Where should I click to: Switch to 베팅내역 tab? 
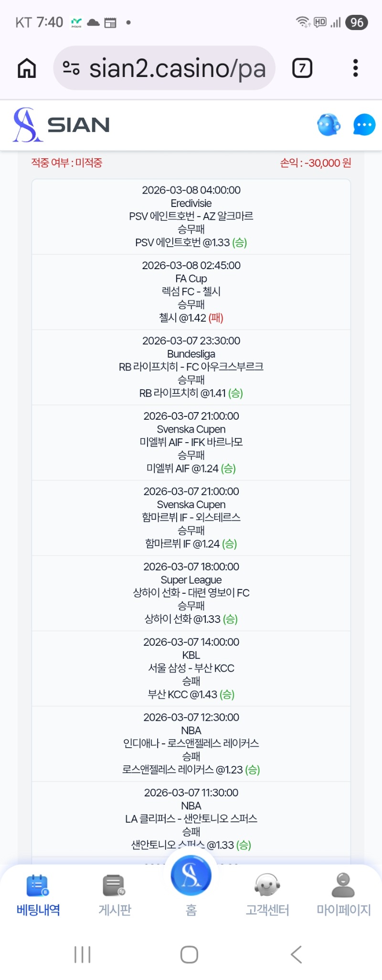38,895
